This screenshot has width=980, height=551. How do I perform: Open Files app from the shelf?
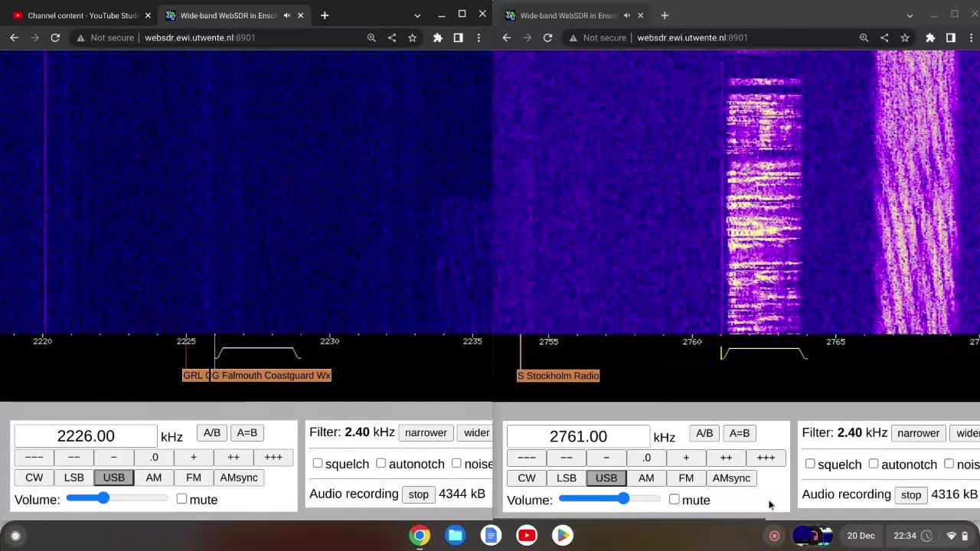click(456, 535)
